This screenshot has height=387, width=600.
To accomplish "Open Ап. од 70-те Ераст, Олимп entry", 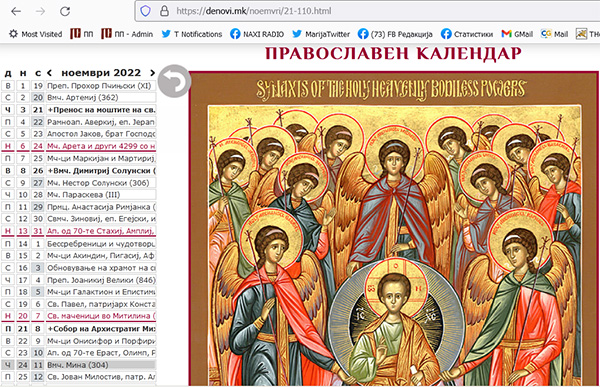I will (x=101, y=353).
